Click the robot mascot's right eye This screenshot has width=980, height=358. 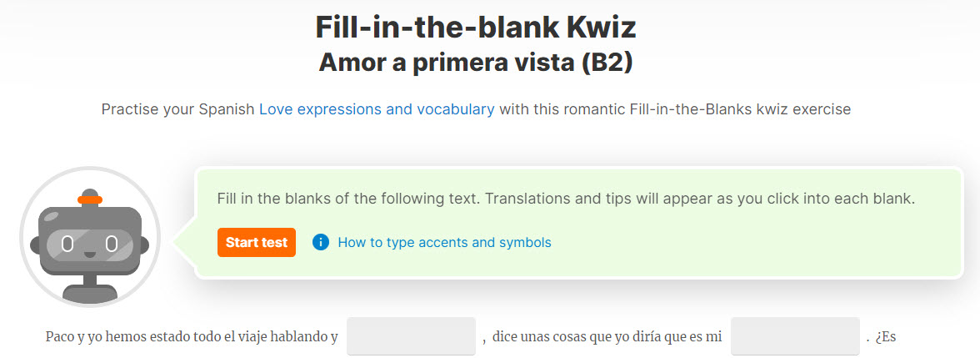click(112, 244)
